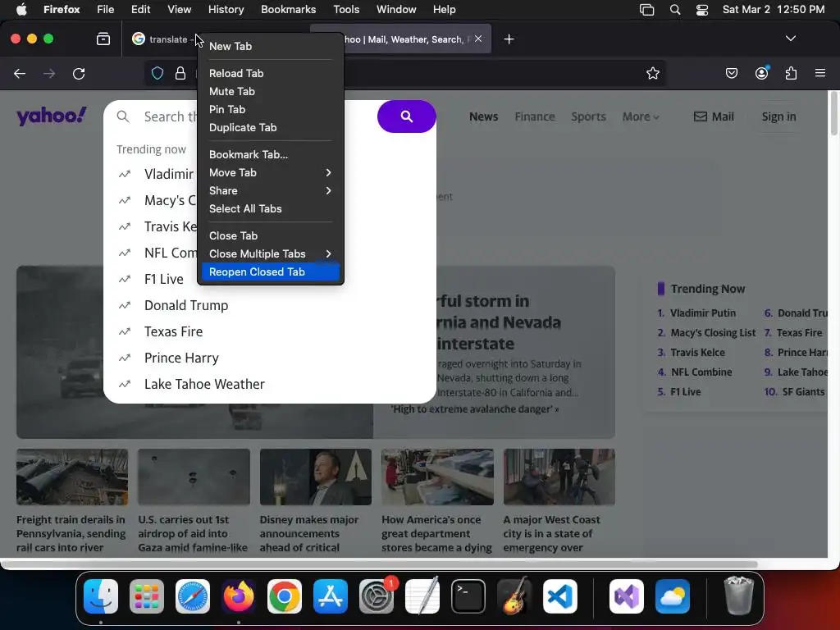Click the horizontal page scrollbar
The height and width of the screenshot is (630, 840).
381,564
